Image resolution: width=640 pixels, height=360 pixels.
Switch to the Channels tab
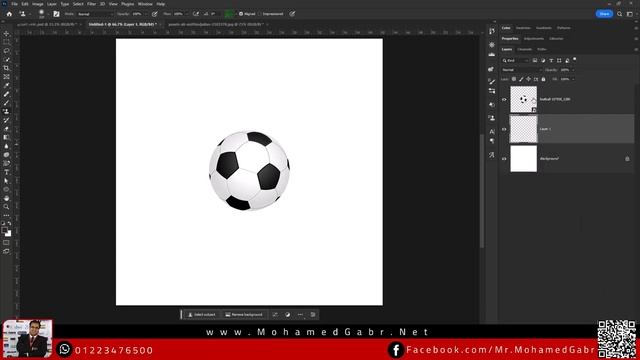[x=524, y=49]
